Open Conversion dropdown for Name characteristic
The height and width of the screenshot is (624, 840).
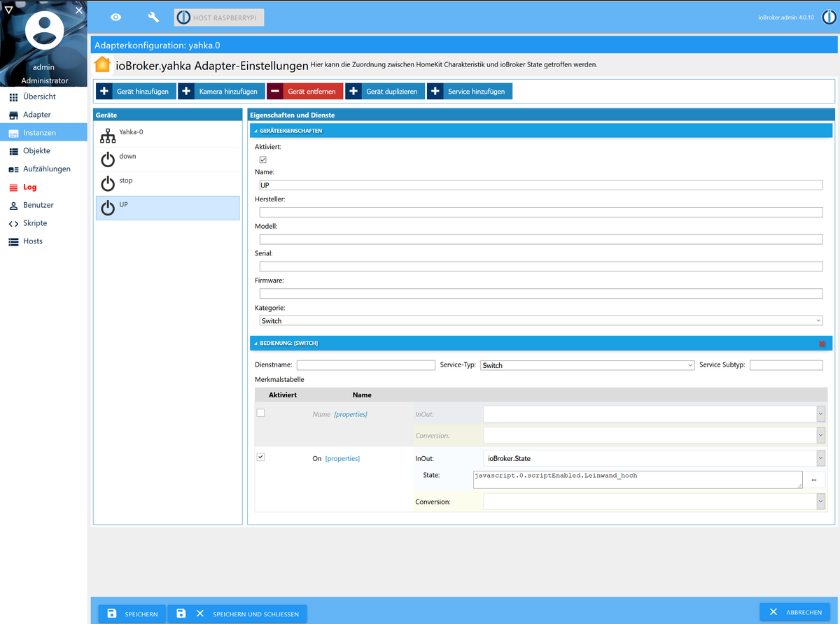(654, 435)
